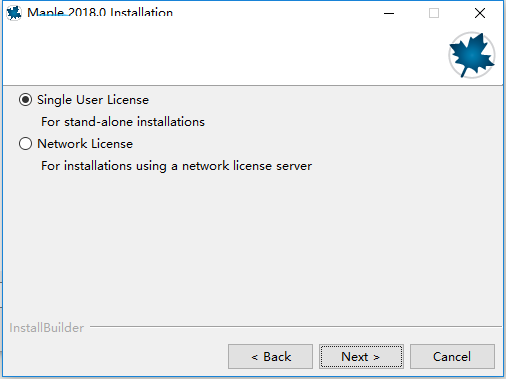Go to the next installation step
Screen dimensions: 506x379
[361, 357]
